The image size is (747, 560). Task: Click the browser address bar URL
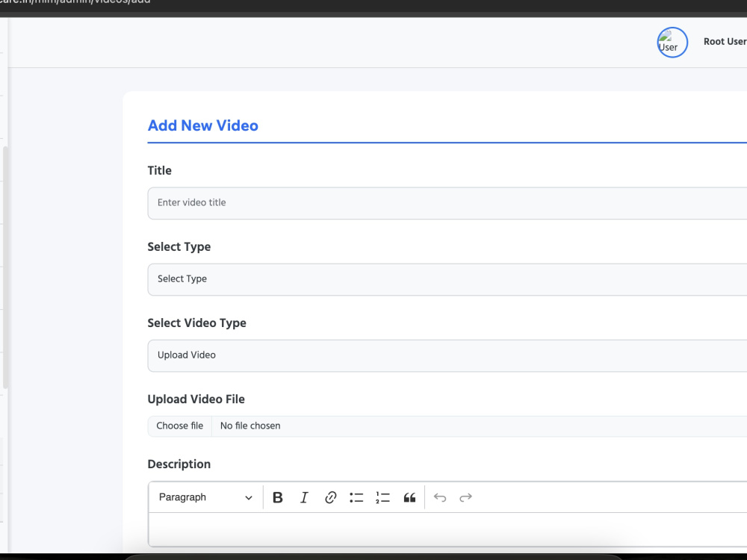75,2
